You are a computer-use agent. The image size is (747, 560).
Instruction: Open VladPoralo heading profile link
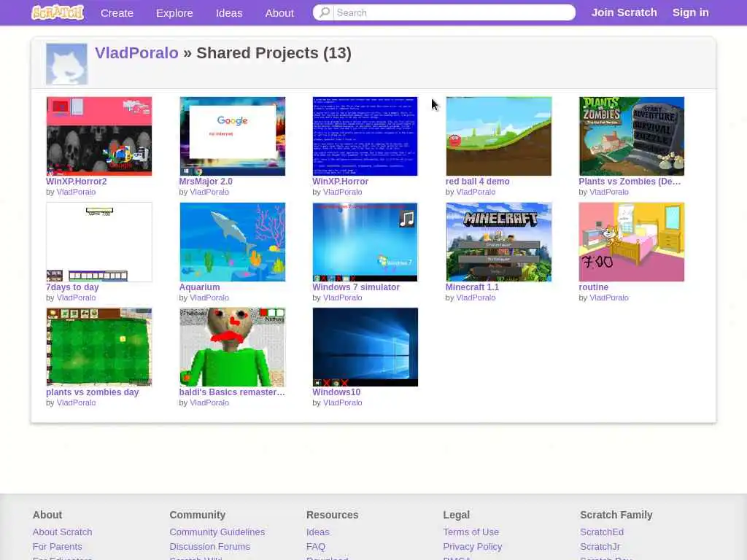pos(136,52)
